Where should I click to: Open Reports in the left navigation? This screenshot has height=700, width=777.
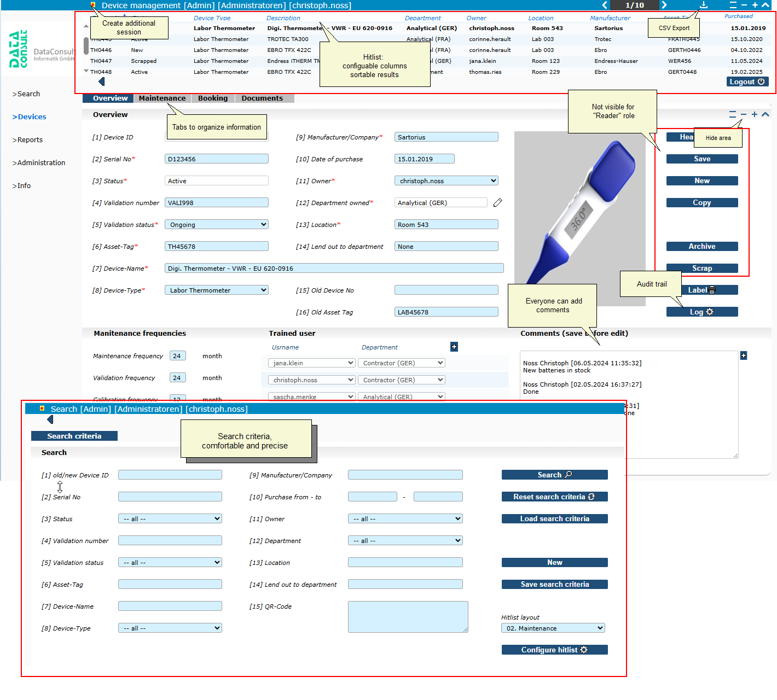point(30,140)
